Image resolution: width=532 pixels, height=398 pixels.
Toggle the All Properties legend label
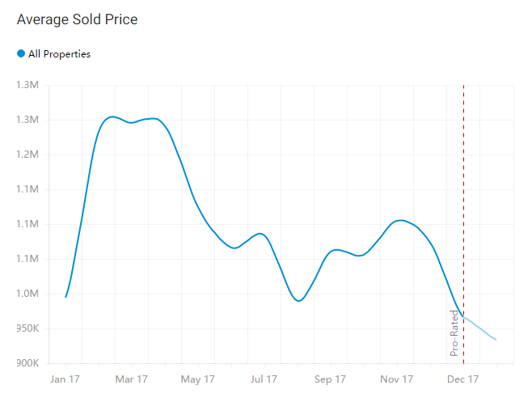coord(59,54)
